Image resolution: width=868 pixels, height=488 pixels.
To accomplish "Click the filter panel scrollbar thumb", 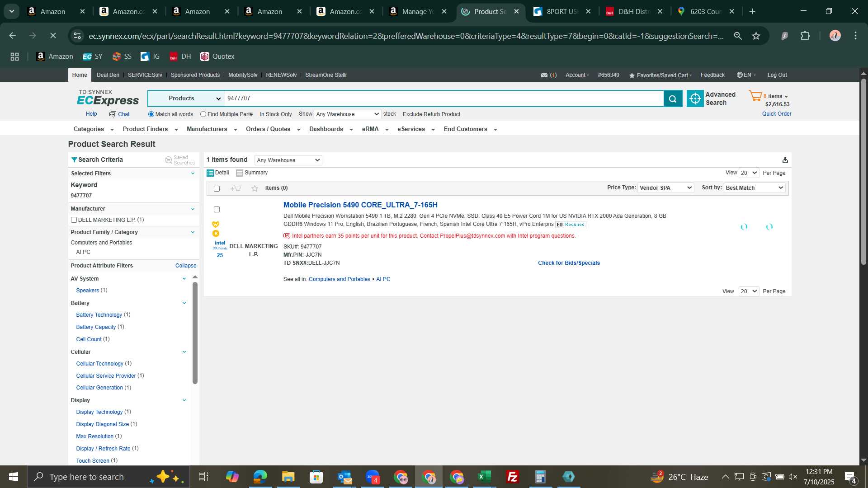I will click(195, 333).
